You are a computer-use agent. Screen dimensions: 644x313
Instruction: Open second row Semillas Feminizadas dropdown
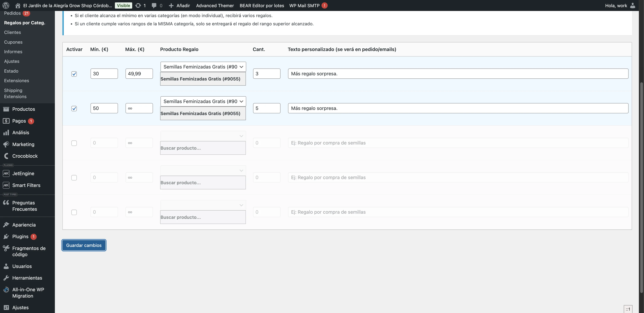click(203, 101)
